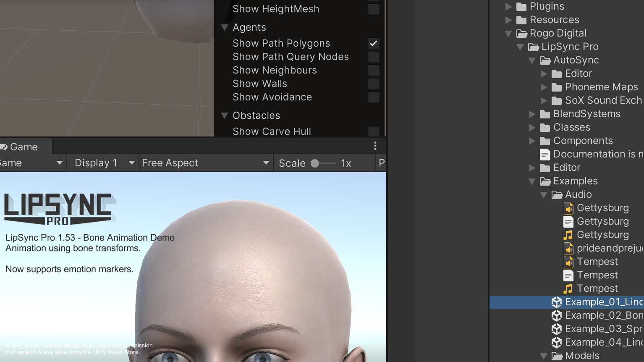
Task: Click the 'Show Walls' label
Action: [260, 84]
